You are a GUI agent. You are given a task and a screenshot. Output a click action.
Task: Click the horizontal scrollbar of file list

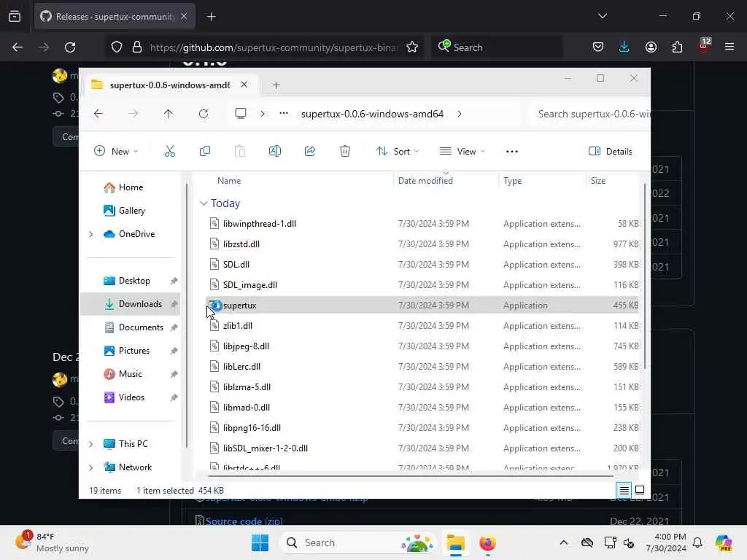411,475
